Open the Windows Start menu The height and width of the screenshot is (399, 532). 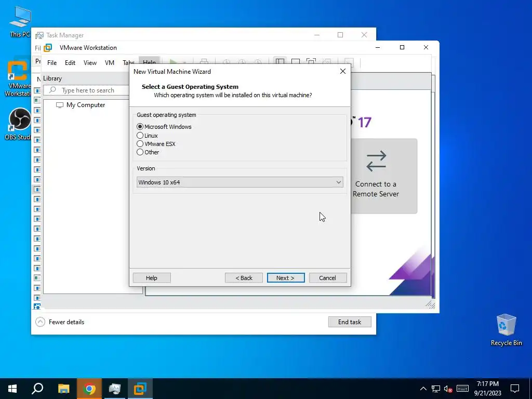click(12, 389)
